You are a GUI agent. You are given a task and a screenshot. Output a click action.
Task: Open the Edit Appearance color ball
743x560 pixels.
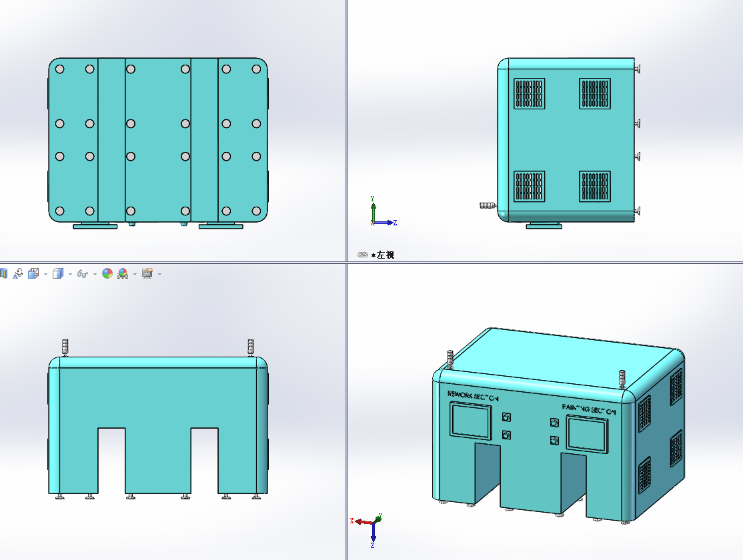tap(107, 274)
